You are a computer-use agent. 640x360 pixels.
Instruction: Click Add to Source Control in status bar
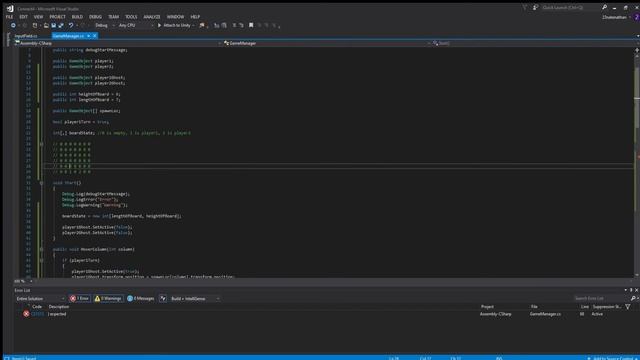click(612, 358)
